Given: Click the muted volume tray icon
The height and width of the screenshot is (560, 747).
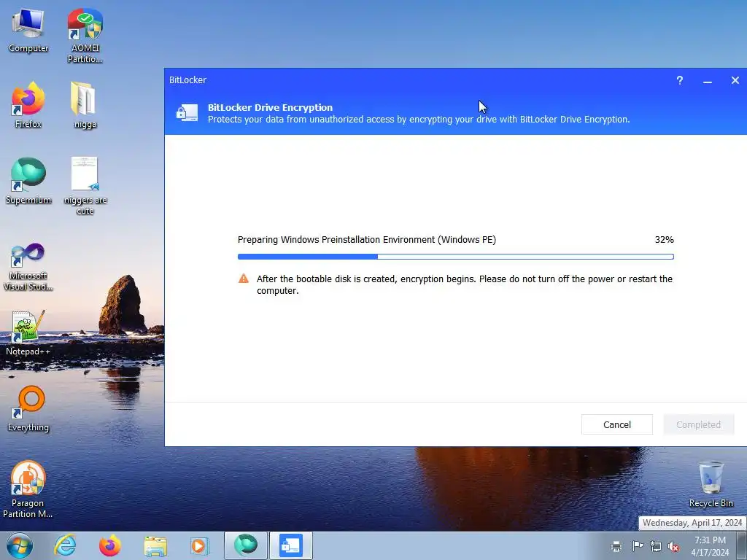Looking at the screenshot, I should (673, 546).
